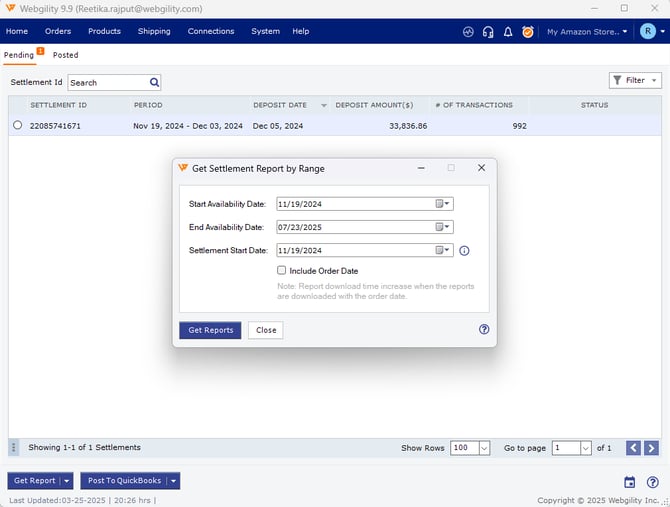Expand the My Amazon Store selector
The image size is (670, 507).
587,32
